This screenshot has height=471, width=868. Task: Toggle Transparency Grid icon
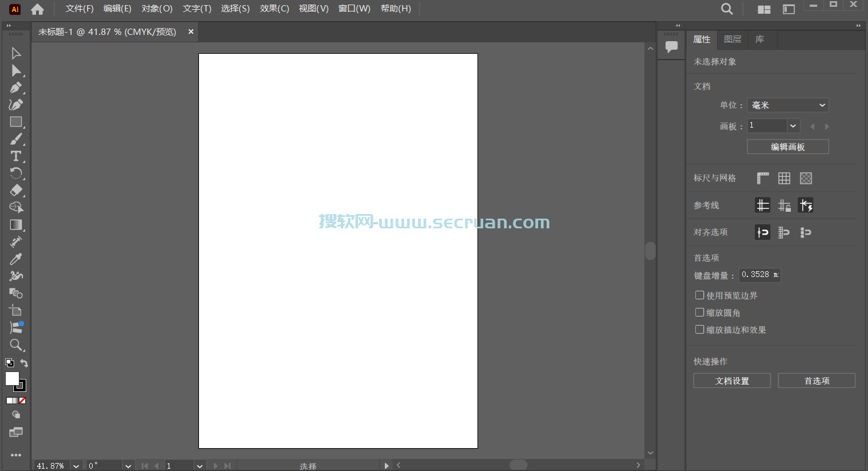(806, 178)
